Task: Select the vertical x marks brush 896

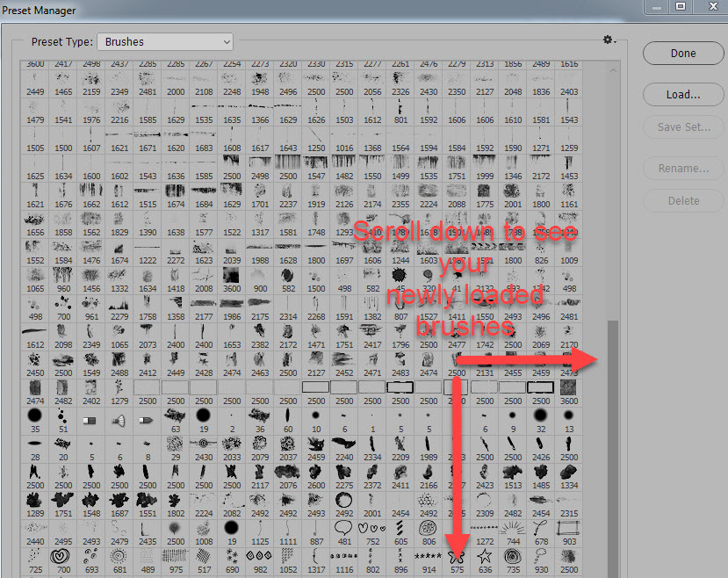Action: pos(400,561)
